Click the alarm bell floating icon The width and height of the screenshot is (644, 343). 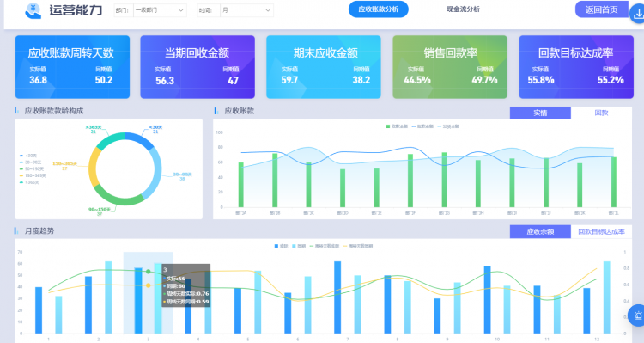[638, 315]
